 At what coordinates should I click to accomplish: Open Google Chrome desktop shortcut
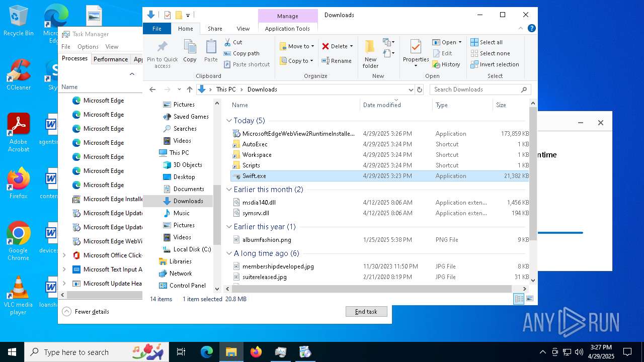[x=18, y=241]
